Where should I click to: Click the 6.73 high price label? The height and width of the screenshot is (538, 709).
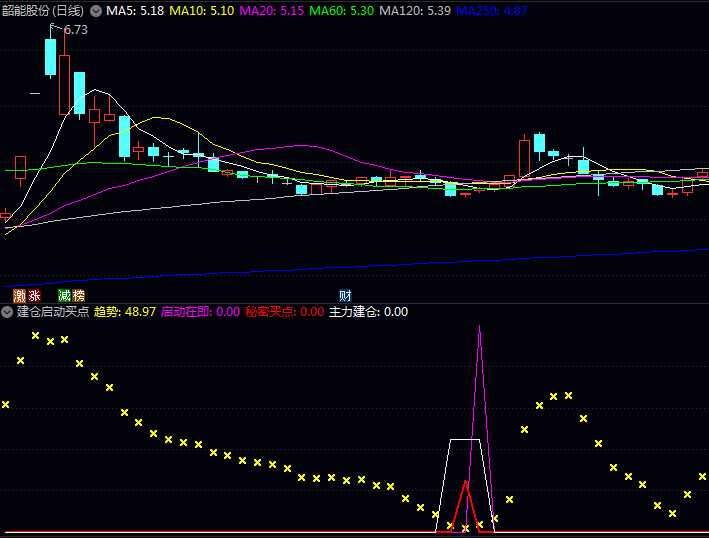[x=75, y=30]
